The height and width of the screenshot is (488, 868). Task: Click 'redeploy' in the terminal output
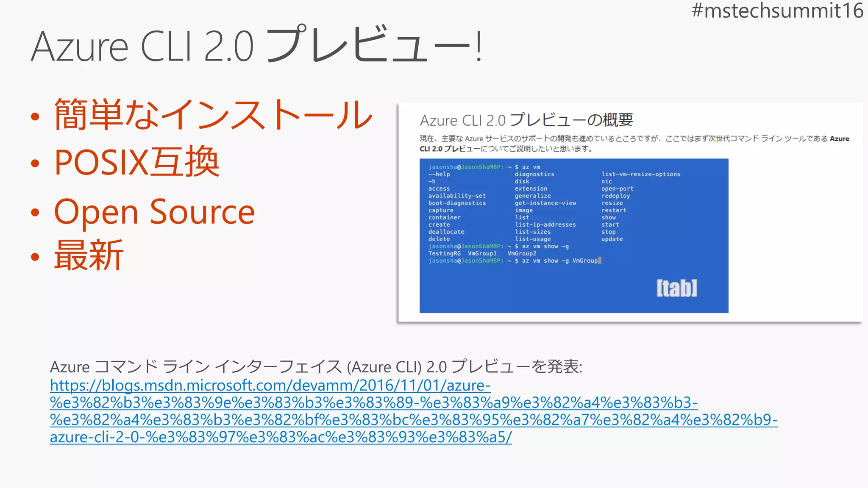coord(616,196)
